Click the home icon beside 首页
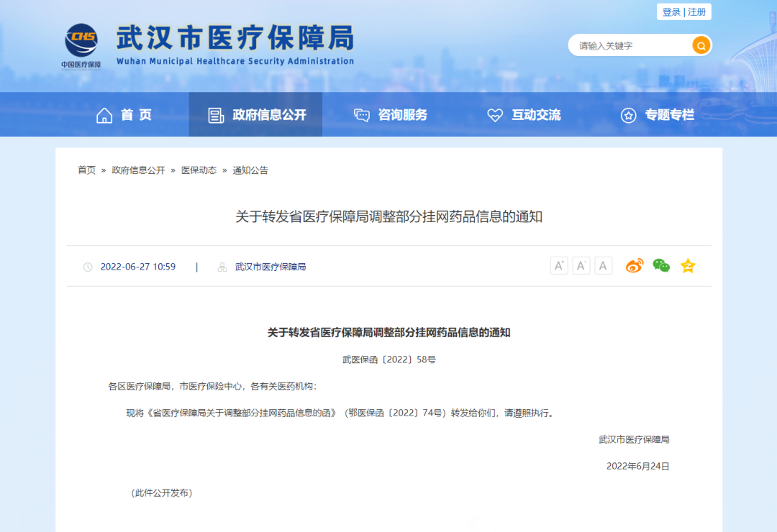Viewport: 777px width, 532px height. click(104, 114)
